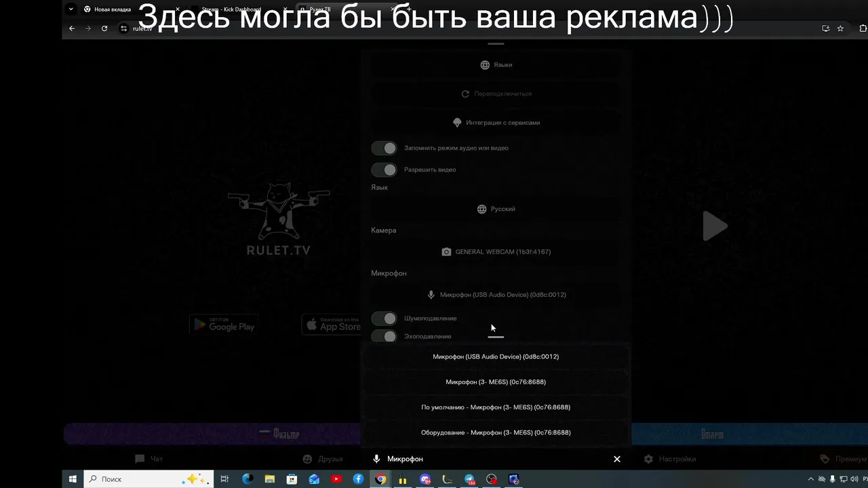The width and height of the screenshot is (868, 488).
Task: Toggle the Эхоподавление switch
Action: pyautogui.click(x=384, y=336)
